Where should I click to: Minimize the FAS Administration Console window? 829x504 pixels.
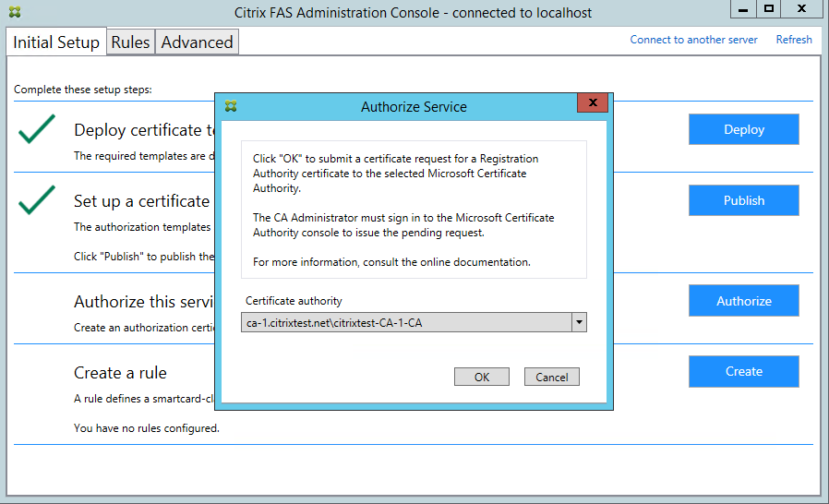744,9
